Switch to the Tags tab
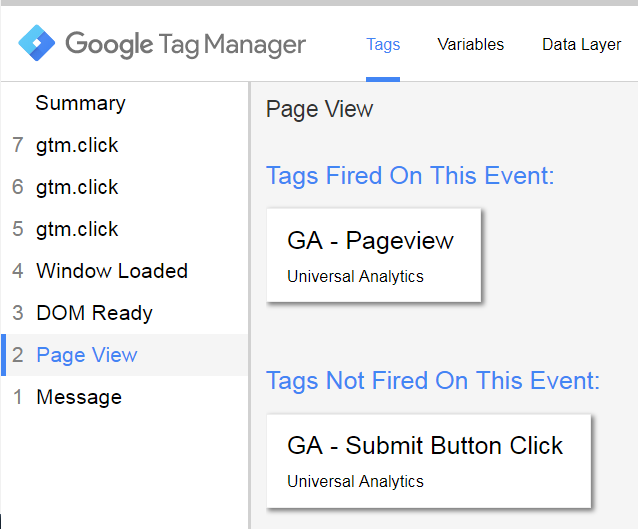The height and width of the screenshot is (529, 638). pos(383,45)
